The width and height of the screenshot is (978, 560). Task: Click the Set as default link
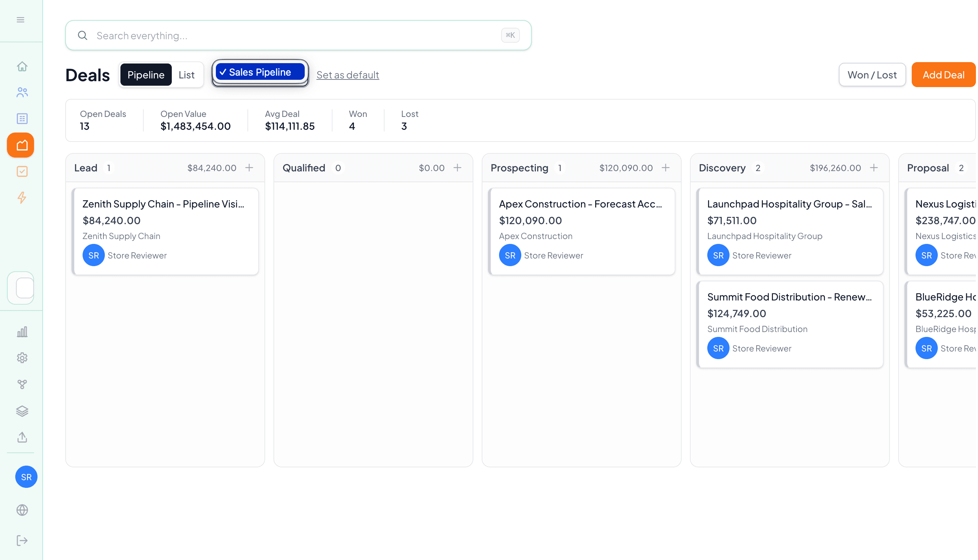coord(348,75)
